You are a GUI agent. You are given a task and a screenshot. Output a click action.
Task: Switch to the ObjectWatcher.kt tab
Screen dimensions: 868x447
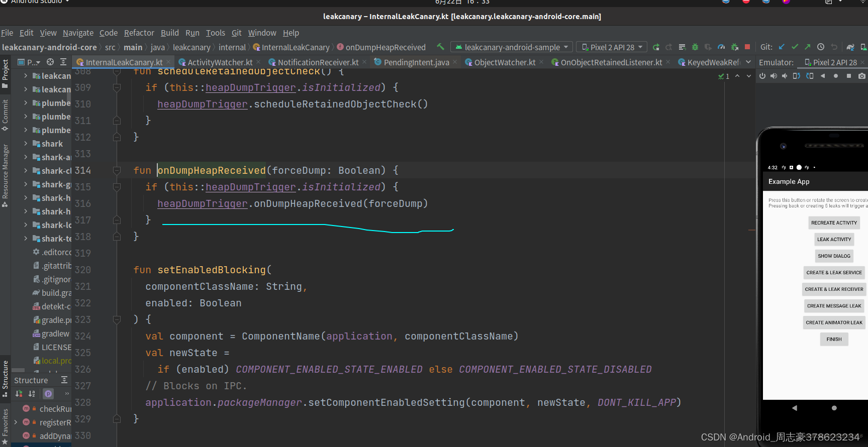coord(504,62)
